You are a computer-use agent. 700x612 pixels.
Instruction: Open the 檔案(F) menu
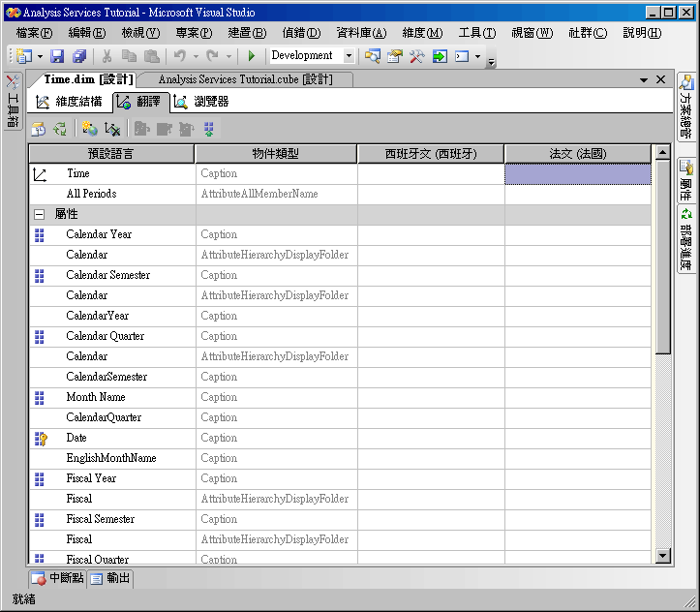[35, 33]
